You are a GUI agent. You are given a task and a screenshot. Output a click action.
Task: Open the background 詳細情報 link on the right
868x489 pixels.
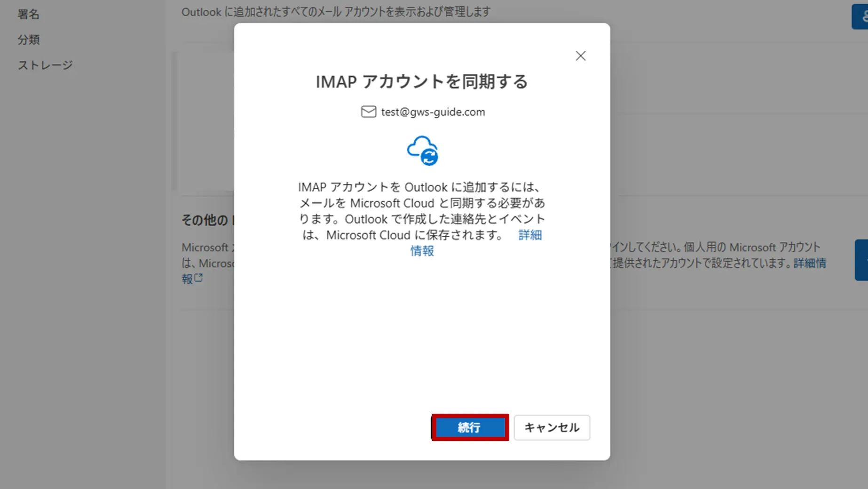click(x=809, y=263)
